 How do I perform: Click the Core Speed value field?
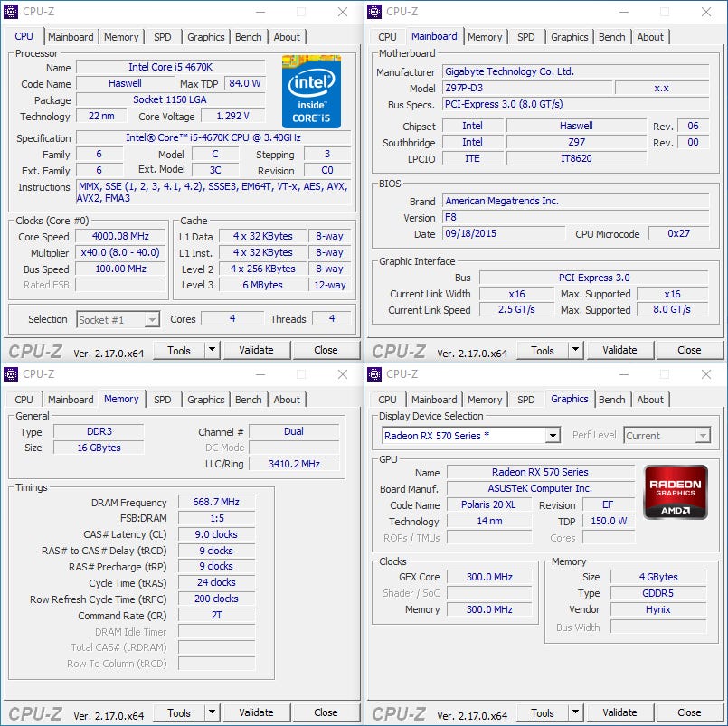(121, 237)
